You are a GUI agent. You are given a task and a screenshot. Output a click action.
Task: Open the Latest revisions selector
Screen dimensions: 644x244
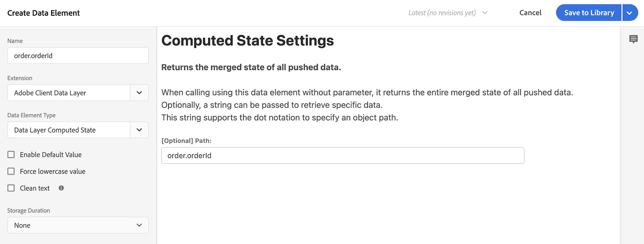click(448, 13)
